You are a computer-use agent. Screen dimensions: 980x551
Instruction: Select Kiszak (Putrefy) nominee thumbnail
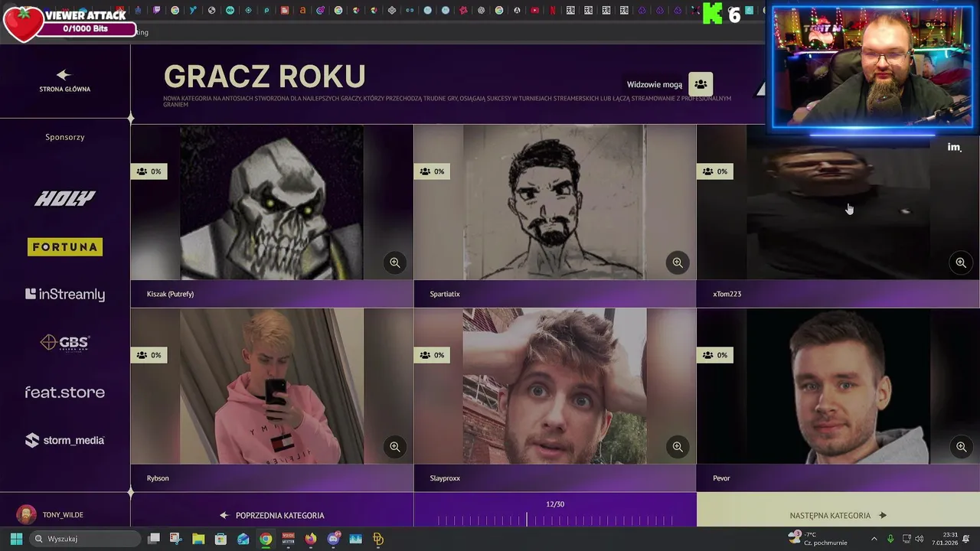[272, 203]
